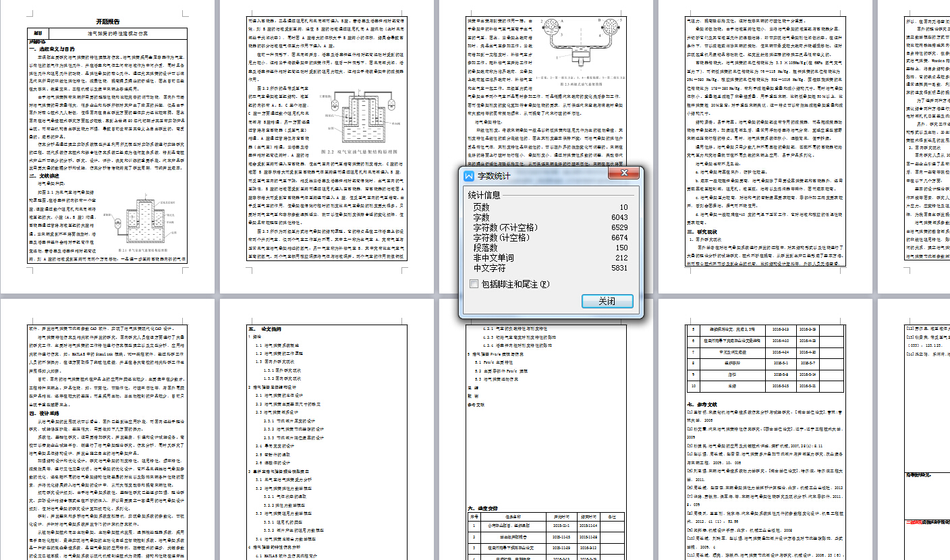Click the 非中文单词 row label
The image size is (950, 560).
coord(493,258)
